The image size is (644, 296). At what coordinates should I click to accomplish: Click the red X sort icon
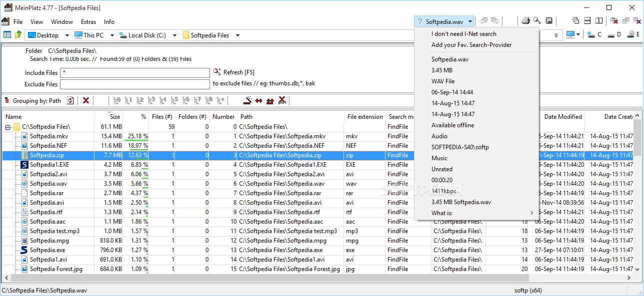point(282,100)
